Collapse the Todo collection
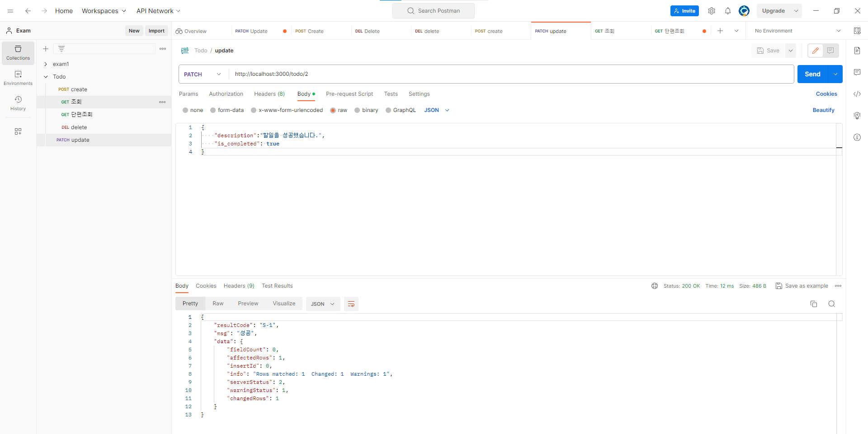 coord(46,77)
